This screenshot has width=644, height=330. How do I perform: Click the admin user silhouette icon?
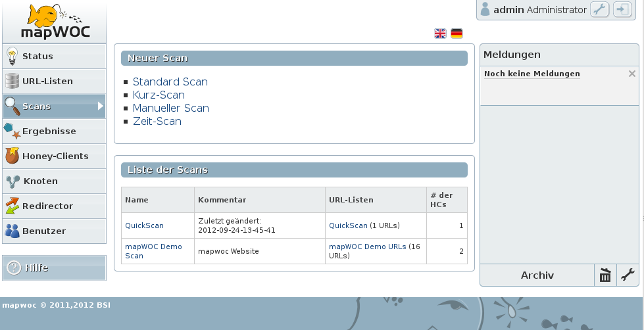(485, 9)
